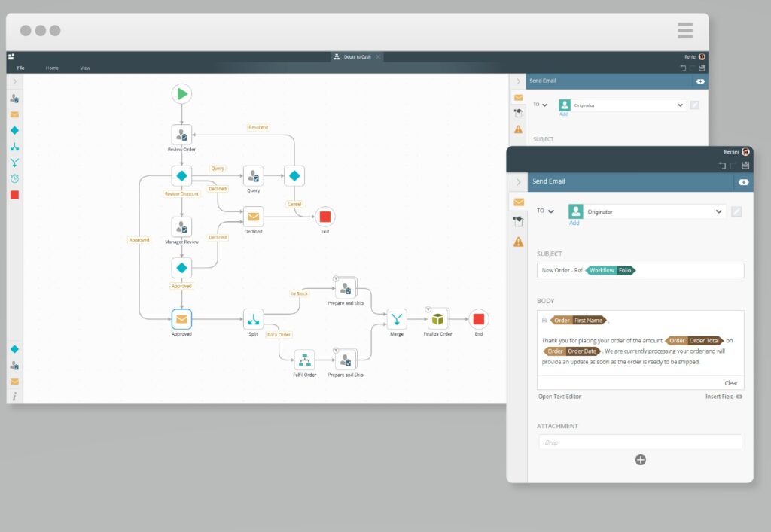
Task: Open the File menu
Action: 21,68
